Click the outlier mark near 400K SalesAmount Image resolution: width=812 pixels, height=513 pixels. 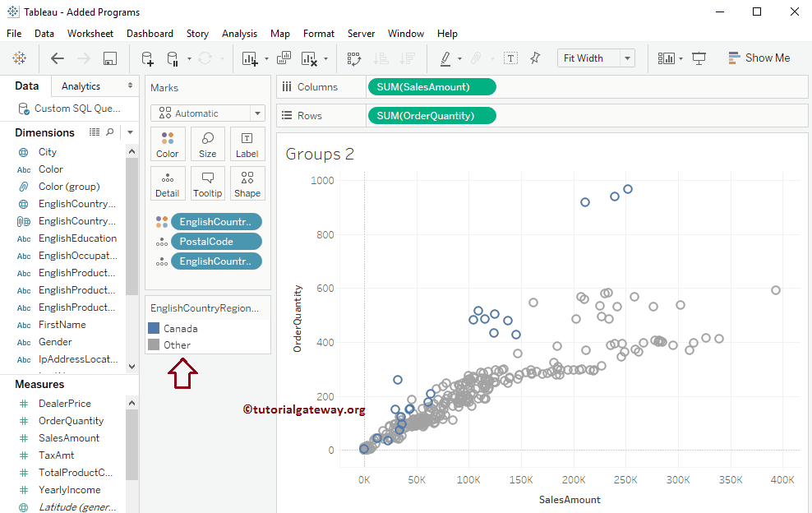point(775,290)
